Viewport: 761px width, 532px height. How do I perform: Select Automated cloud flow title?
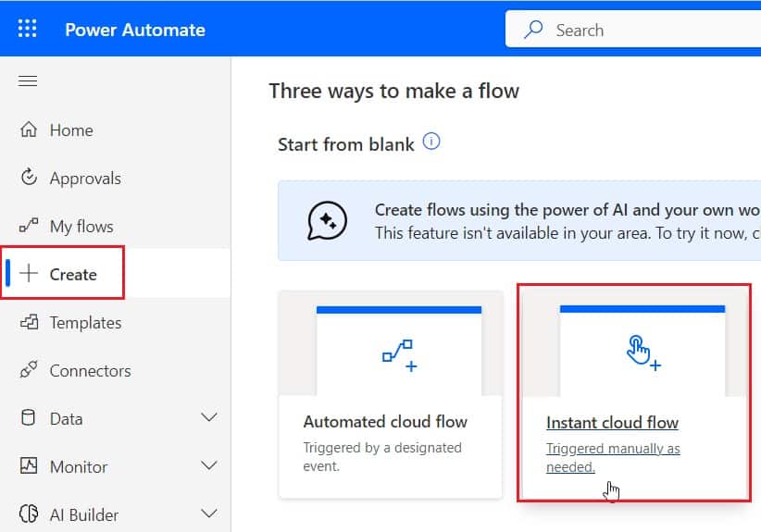385,421
